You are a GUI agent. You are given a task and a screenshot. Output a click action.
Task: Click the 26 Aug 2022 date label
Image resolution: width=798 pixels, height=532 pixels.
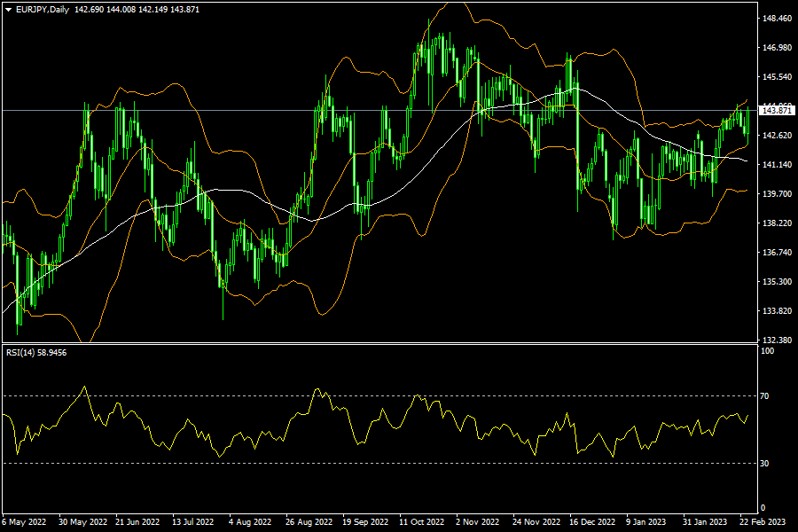pyautogui.click(x=309, y=522)
